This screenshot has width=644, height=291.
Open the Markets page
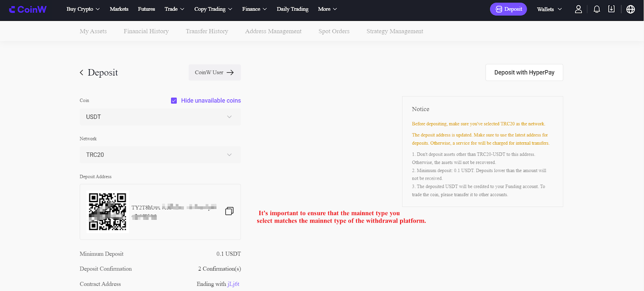[x=119, y=9]
